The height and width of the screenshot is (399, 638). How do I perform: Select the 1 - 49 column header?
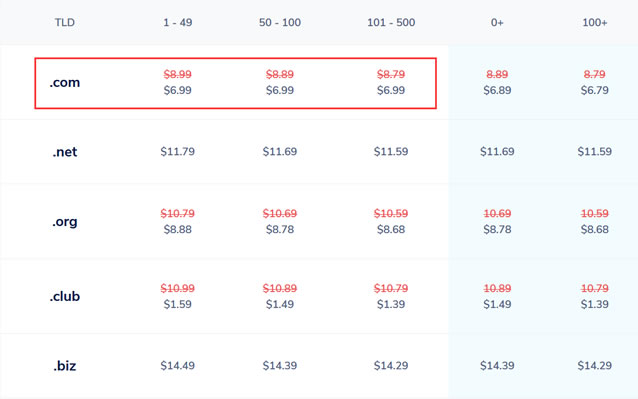tap(178, 22)
